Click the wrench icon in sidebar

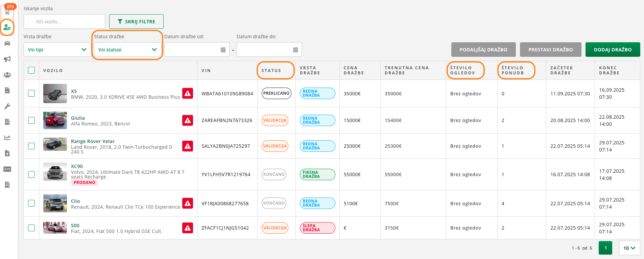click(x=7, y=106)
